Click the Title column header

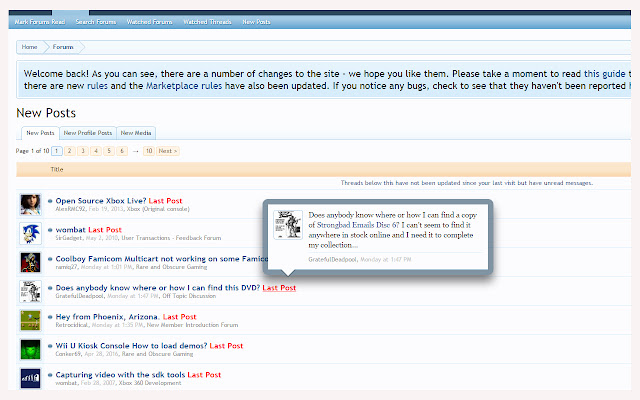tap(57, 169)
